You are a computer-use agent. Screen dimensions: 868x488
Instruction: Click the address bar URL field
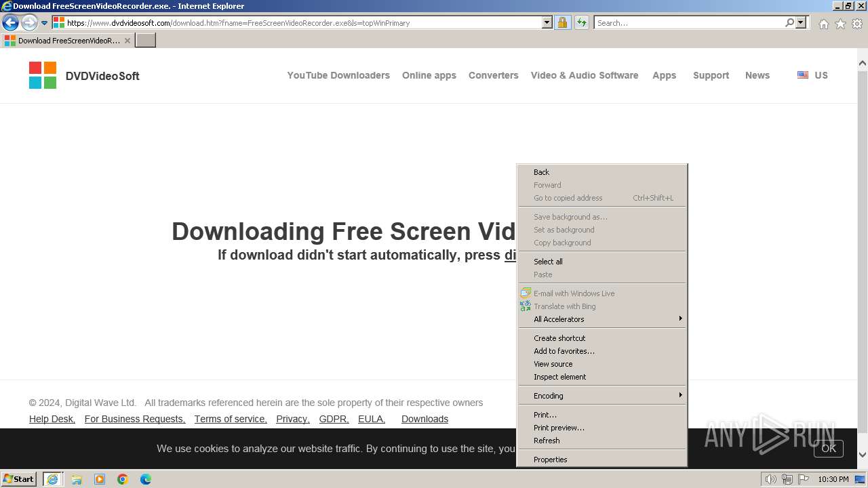pyautogui.click(x=302, y=23)
